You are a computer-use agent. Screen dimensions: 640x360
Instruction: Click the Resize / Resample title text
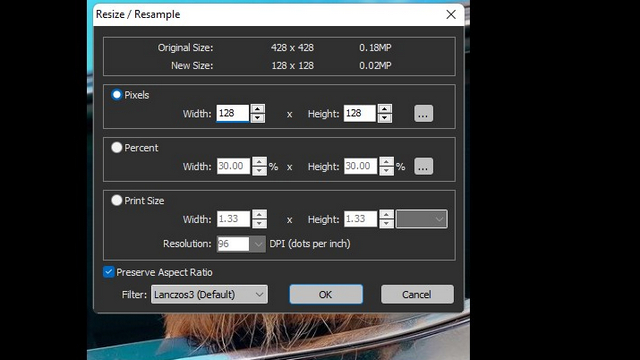[x=138, y=14]
